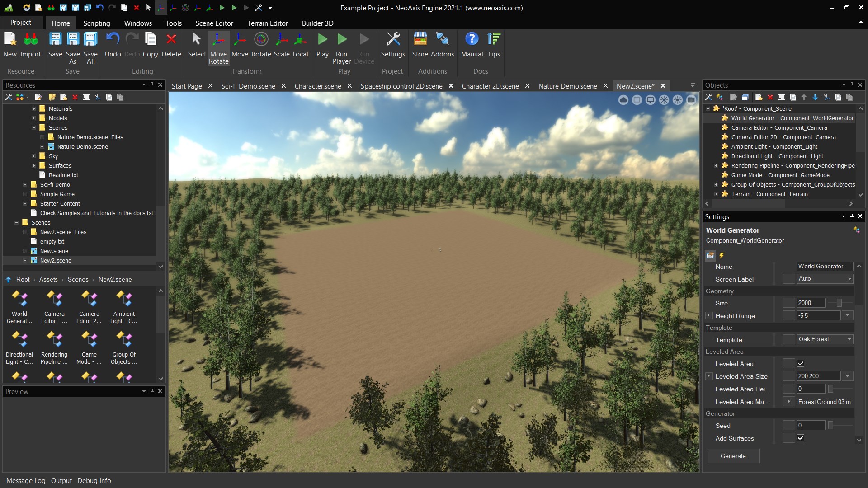The image size is (868, 488).
Task: Switch to Nature Demo.scene tab
Action: (x=567, y=85)
